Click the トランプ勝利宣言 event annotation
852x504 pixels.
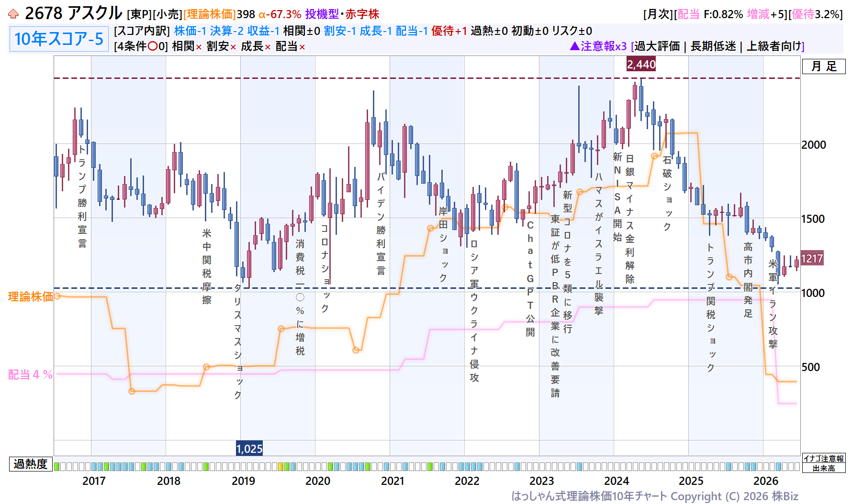tap(82, 197)
